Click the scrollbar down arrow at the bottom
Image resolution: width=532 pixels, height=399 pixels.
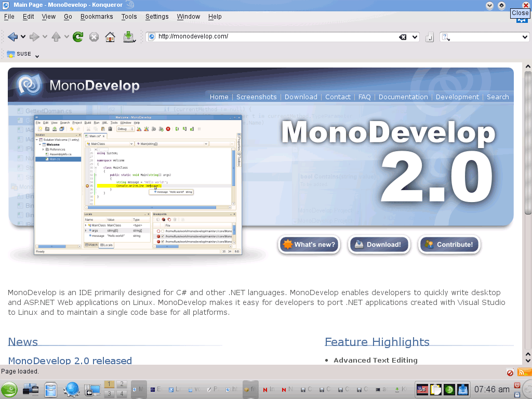click(528, 362)
